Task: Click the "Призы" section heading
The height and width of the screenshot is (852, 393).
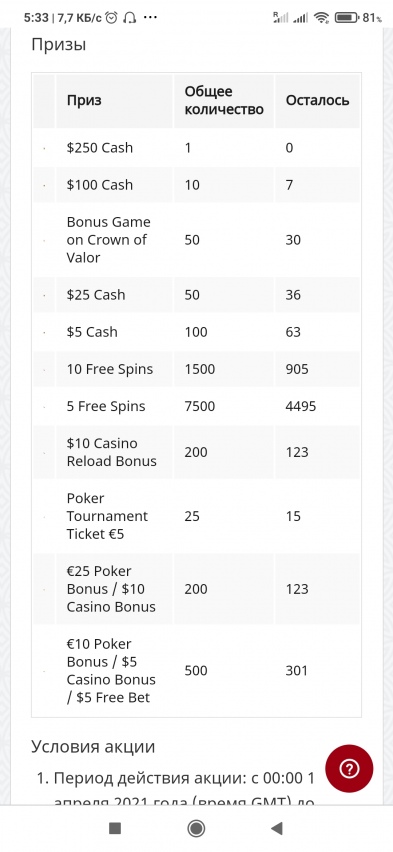Action: (59, 45)
